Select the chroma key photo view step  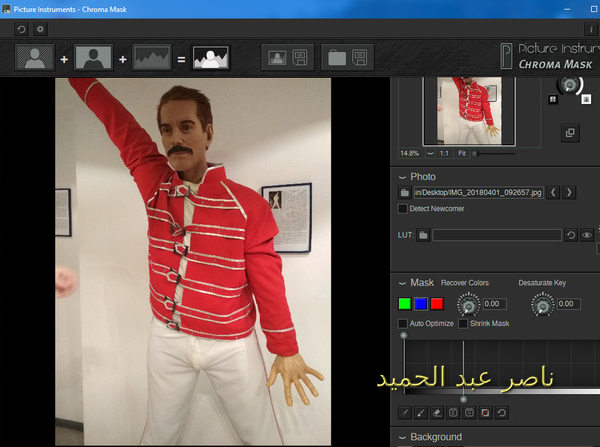tap(35, 58)
